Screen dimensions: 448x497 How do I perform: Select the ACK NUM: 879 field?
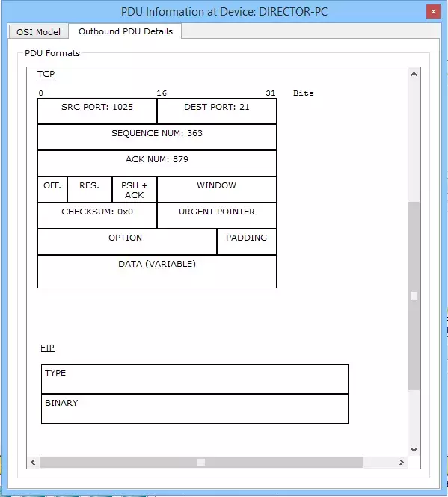point(157,163)
